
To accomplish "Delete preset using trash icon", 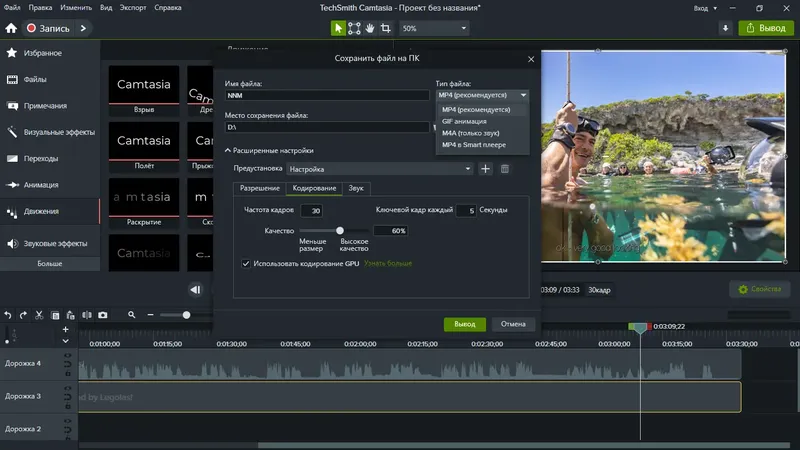I will point(504,169).
